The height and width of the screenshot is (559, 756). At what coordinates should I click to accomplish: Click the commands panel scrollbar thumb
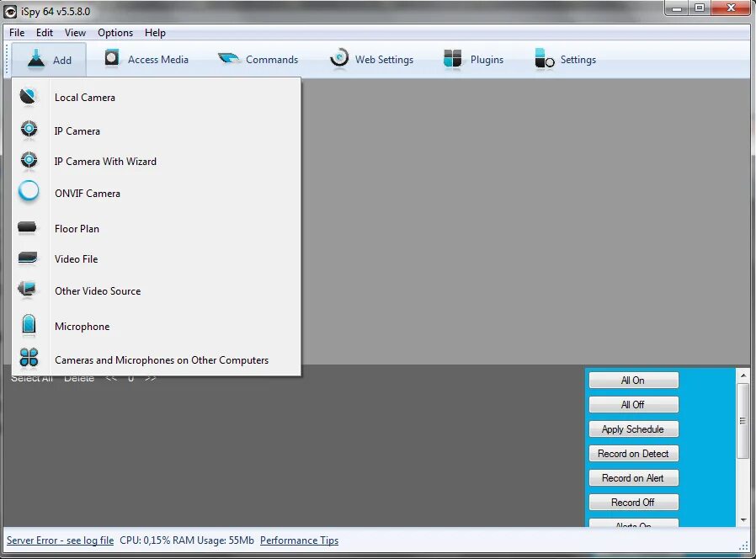tap(743, 421)
